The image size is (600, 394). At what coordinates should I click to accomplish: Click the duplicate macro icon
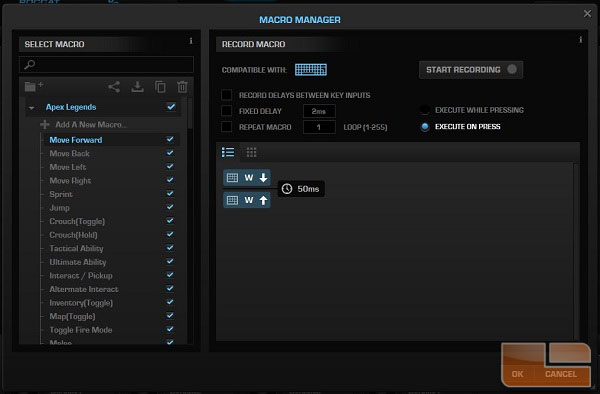pyautogui.click(x=160, y=87)
